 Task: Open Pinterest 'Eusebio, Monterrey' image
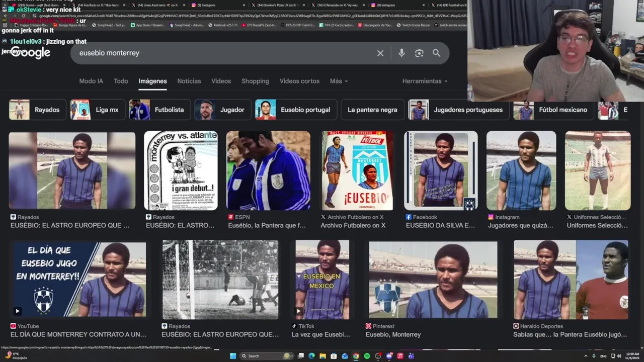click(433, 280)
